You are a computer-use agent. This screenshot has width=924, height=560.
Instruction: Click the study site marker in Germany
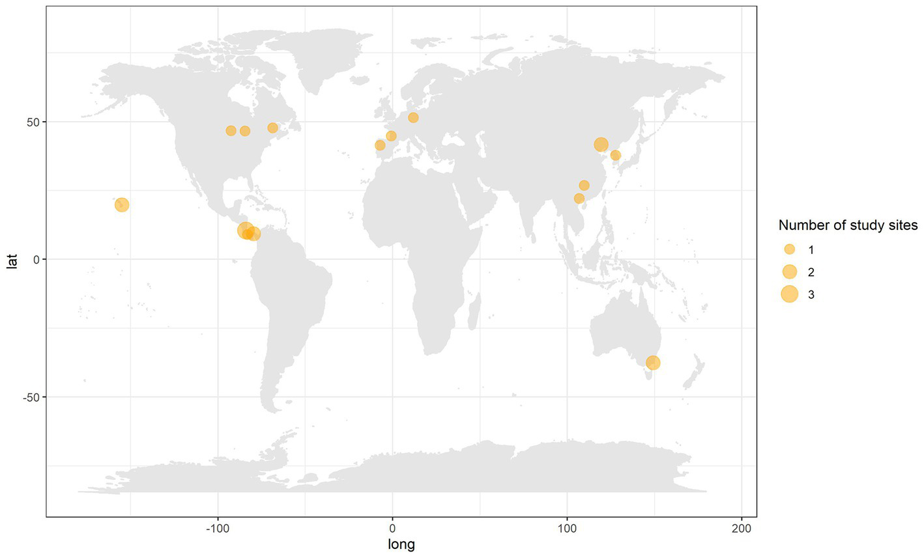point(413,118)
